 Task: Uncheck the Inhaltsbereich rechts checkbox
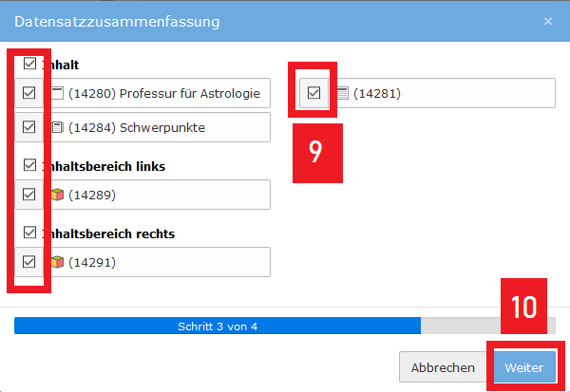29,233
